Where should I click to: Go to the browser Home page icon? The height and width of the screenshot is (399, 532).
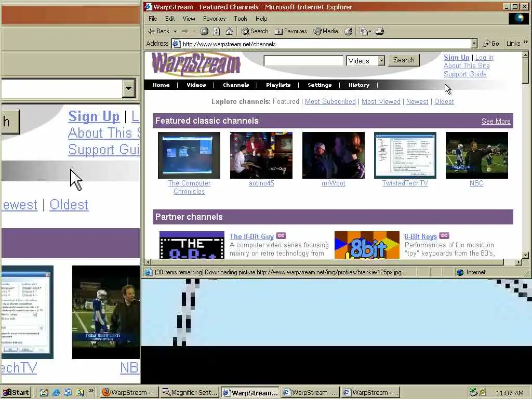click(x=229, y=31)
